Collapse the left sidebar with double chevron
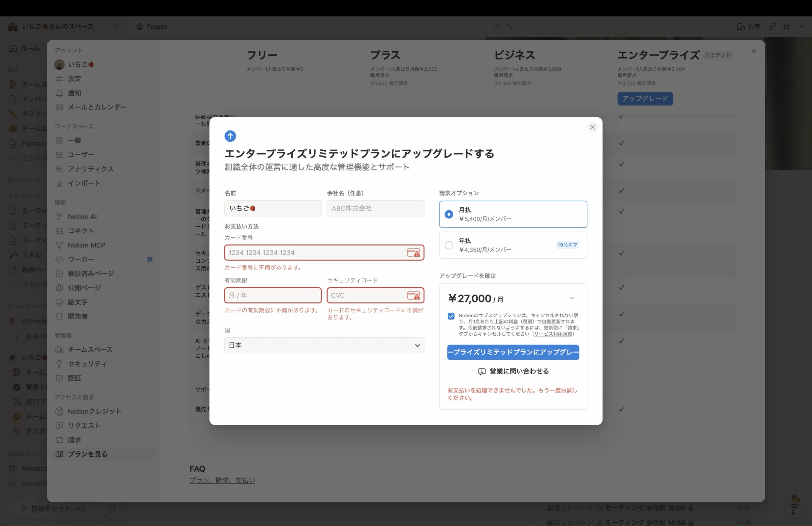Screen dimensions: 812x526 pos(116,27)
